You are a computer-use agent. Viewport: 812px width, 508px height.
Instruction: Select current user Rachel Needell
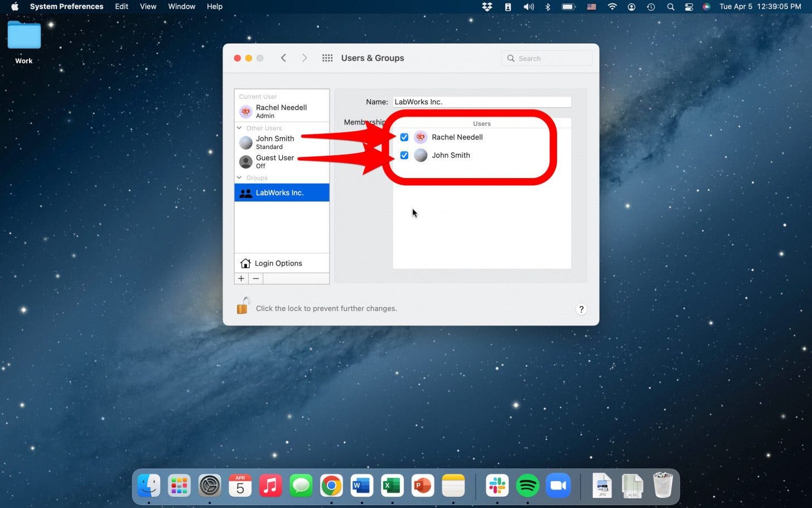pyautogui.click(x=282, y=111)
